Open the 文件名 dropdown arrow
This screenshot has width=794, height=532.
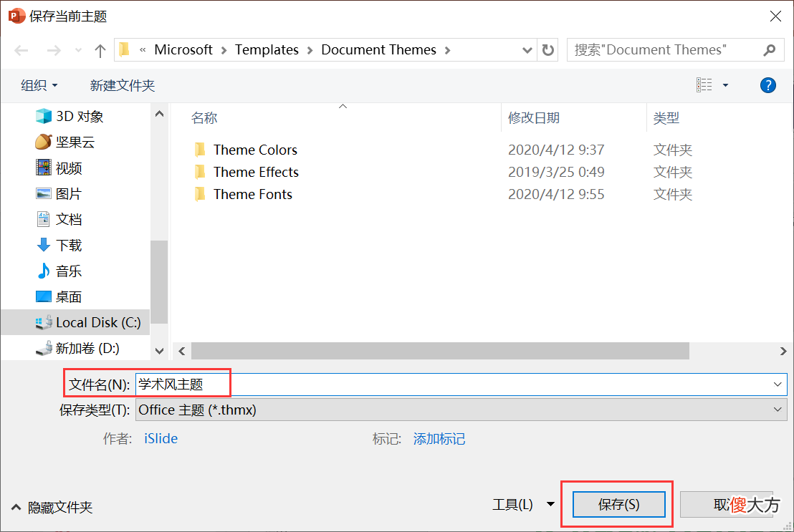[778, 385]
